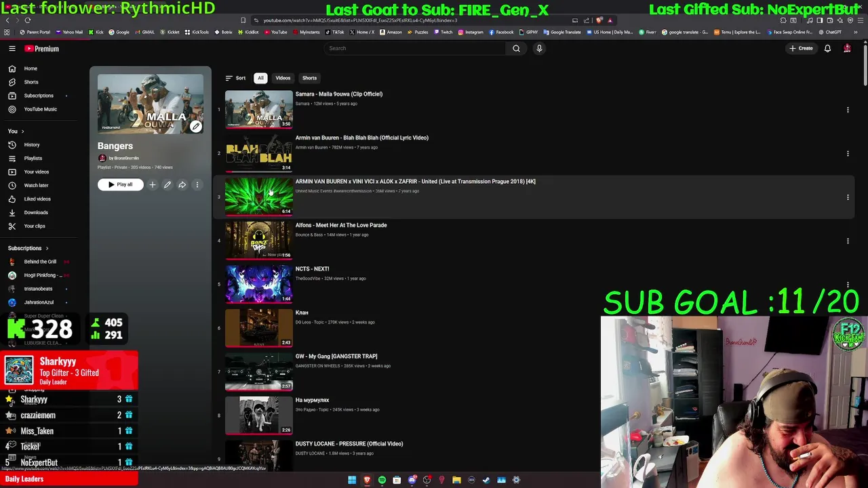Open watch History
Viewport: 868px width, 488px height.
coord(32,144)
